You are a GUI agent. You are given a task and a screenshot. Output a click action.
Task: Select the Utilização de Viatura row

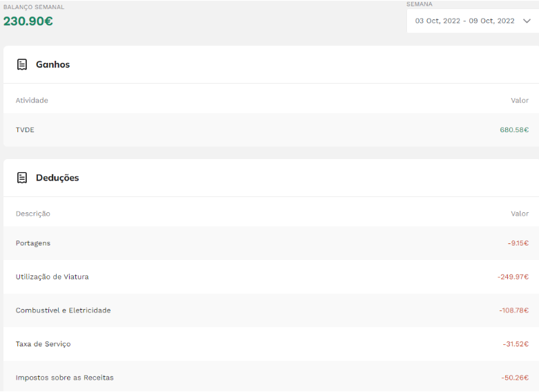pyautogui.click(x=53, y=277)
